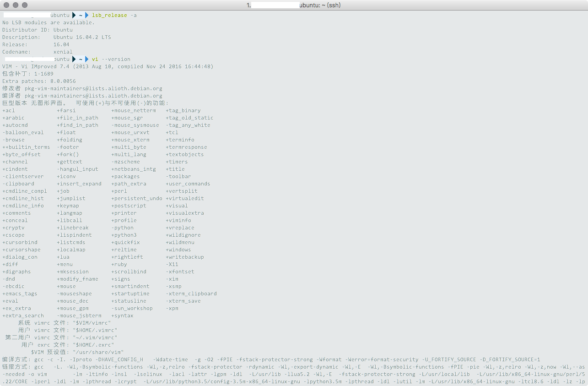Click the '+cryptv' feature
This screenshot has height=386, width=588.
click(x=14, y=228)
